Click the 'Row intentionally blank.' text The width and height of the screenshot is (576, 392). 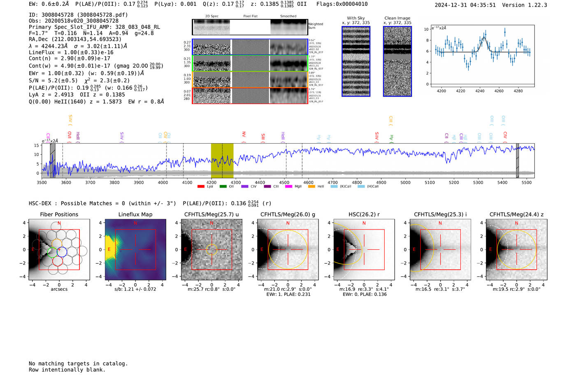tap(67, 370)
